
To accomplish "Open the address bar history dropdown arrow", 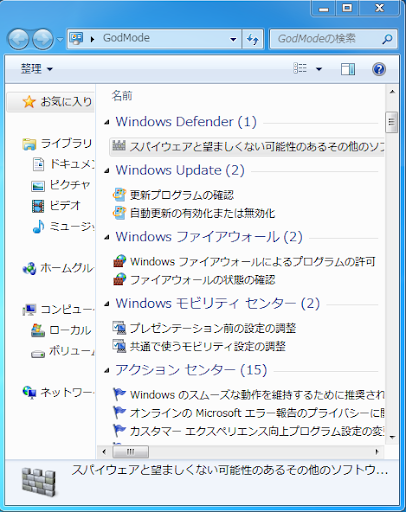I will click(x=233, y=39).
